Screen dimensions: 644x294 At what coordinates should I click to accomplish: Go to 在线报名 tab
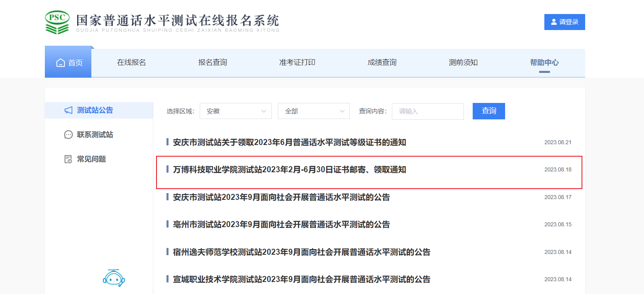coord(131,62)
